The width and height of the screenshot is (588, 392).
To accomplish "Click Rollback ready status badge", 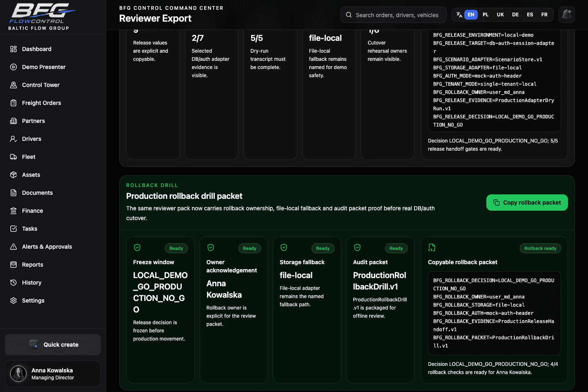I will tap(540, 248).
